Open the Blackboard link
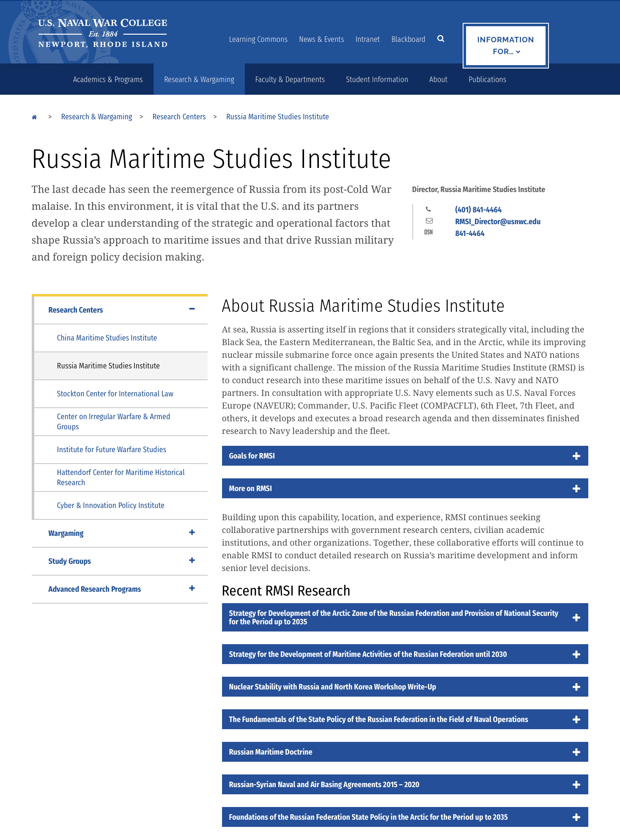Image resolution: width=620 pixels, height=840 pixels. pyautogui.click(x=408, y=39)
